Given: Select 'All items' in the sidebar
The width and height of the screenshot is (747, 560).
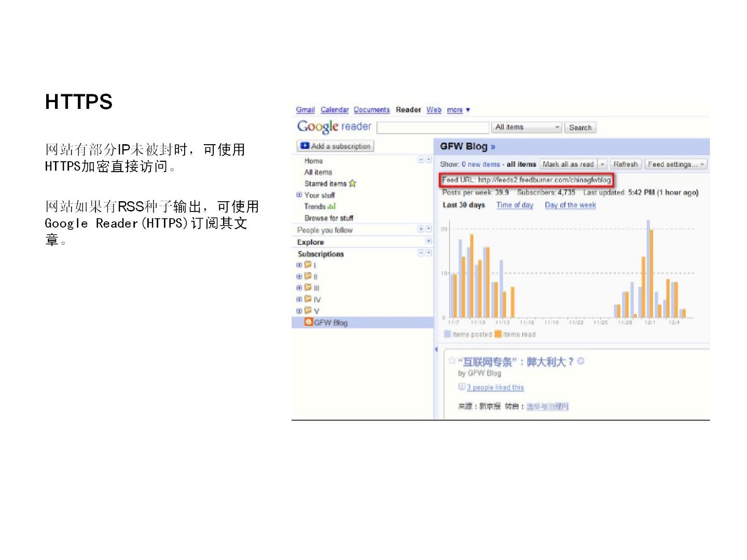Looking at the screenshot, I should pyautogui.click(x=318, y=172).
